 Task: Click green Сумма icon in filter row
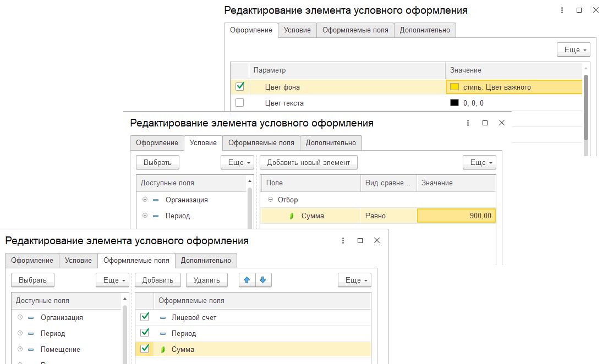[292, 216]
